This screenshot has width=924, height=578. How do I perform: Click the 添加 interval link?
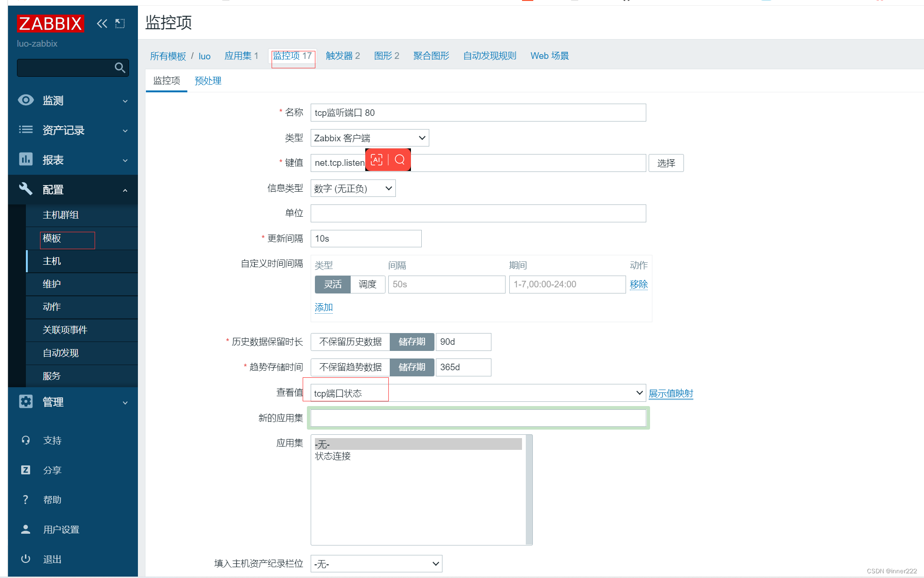coord(323,308)
